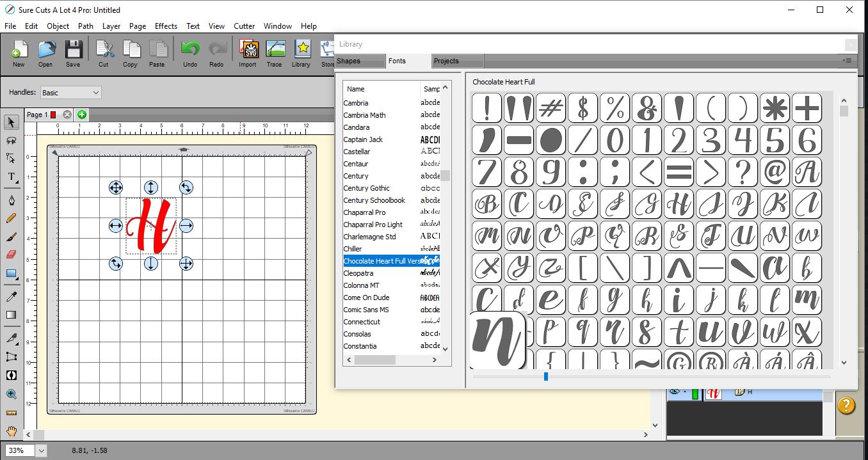
Task: Click the yellow question mark help icon
Action: pos(846,405)
